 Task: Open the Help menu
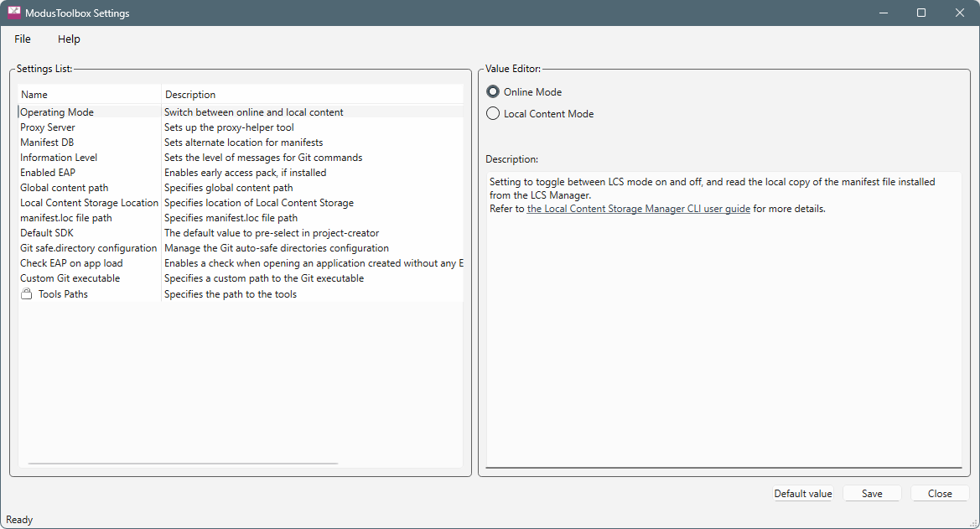(69, 39)
